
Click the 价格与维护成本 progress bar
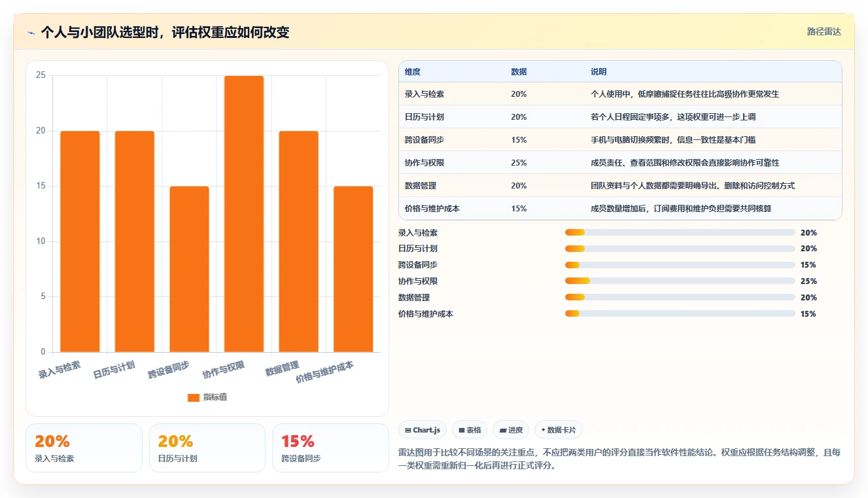tap(680, 314)
